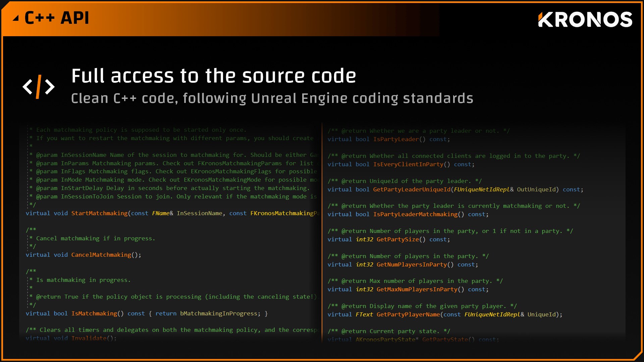Select the StartMatchmaking function declaration
Image resolution: width=644 pixels, height=362 pixels.
coord(99,213)
